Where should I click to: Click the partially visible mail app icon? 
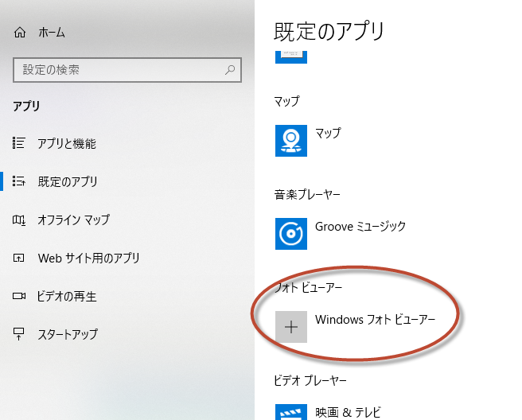pyautogui.click(x=291, y=57)
